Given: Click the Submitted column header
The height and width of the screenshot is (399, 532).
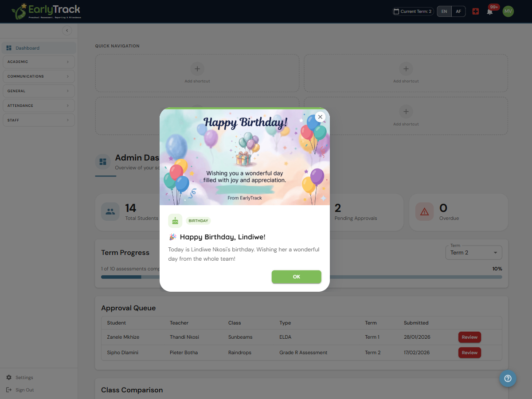Looking at the screenshot, I should (416, 323).
